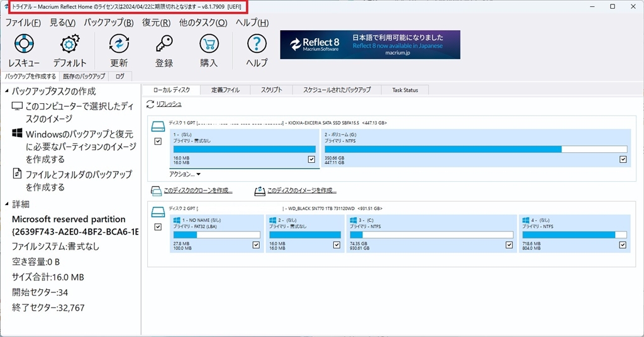Click the ボリューム (G:) usage bar
Viewport: 644px width, 337px height.
click(x=476, y=150)
